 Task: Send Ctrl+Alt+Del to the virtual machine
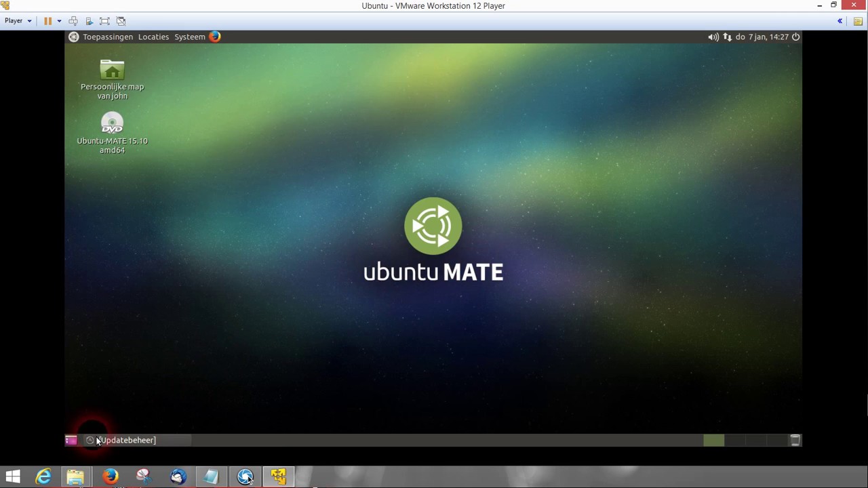coord(73,21)
